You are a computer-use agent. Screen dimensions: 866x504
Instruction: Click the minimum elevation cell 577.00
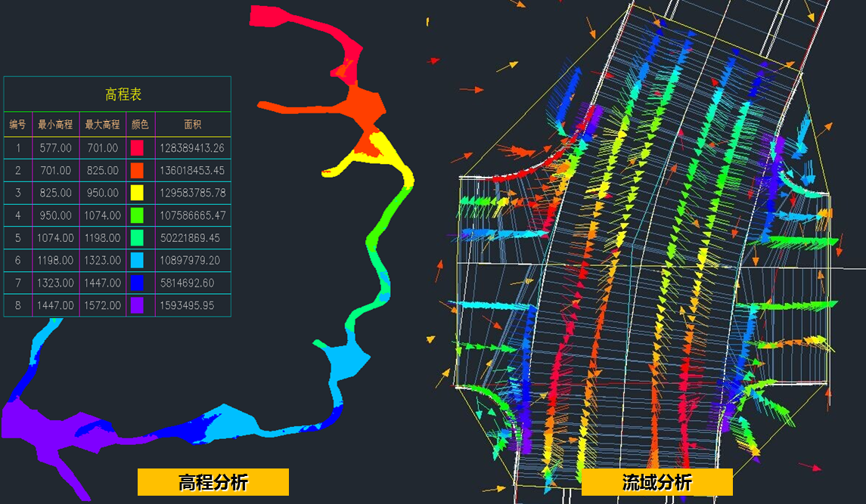pos(55,148)
